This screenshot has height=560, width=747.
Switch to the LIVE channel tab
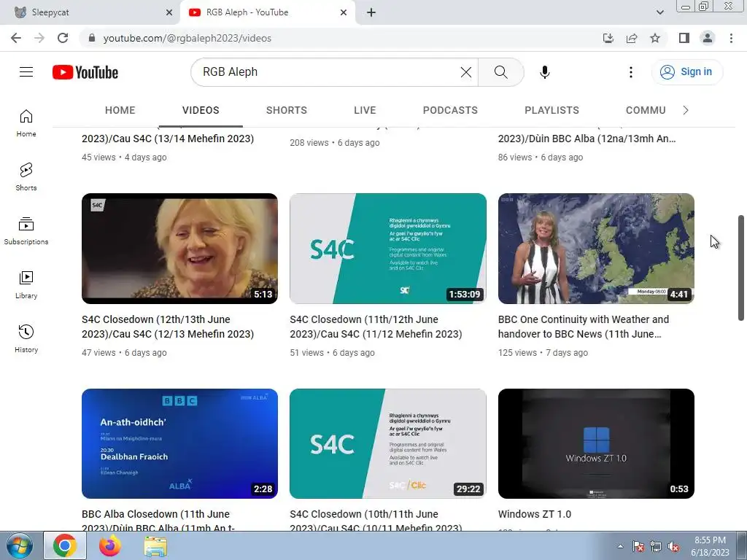[x=365, y=110]
